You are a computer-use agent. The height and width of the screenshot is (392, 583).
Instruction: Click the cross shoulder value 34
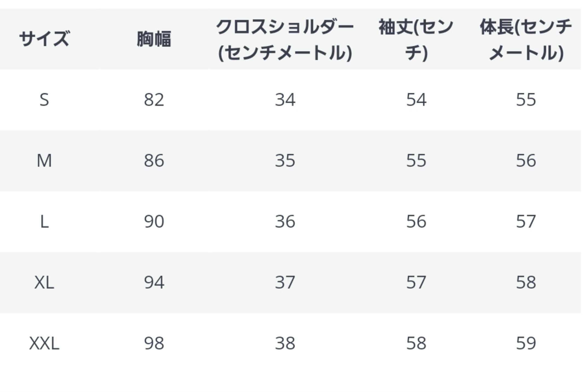tap(285, 100)
